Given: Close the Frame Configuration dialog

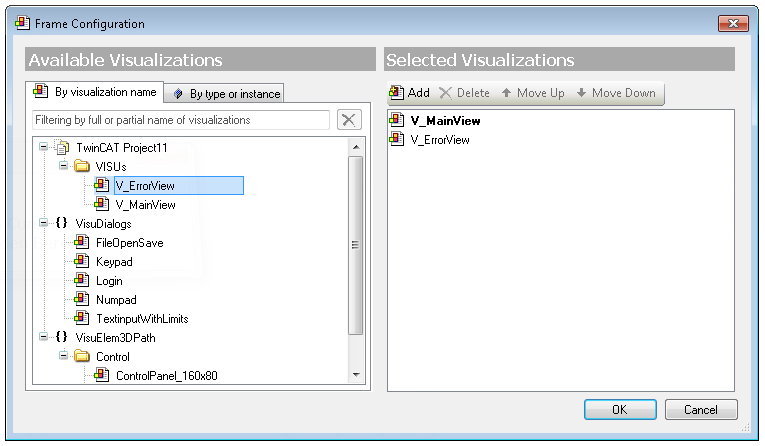Looking at the screenshot, I should (733, 23).
